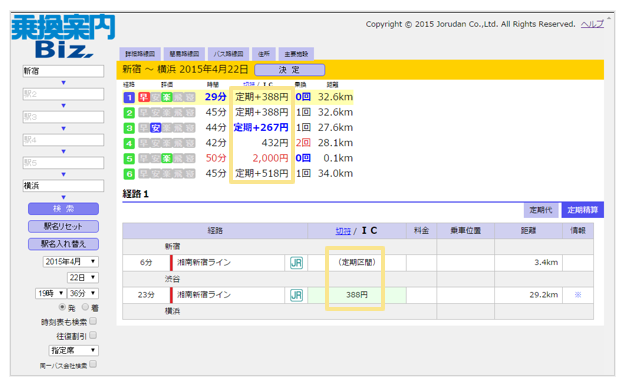Image resolution: width=625 pixels, height=384 pixels.
Task: Click the 駅4 station field
Action: [x=63, y=140]
